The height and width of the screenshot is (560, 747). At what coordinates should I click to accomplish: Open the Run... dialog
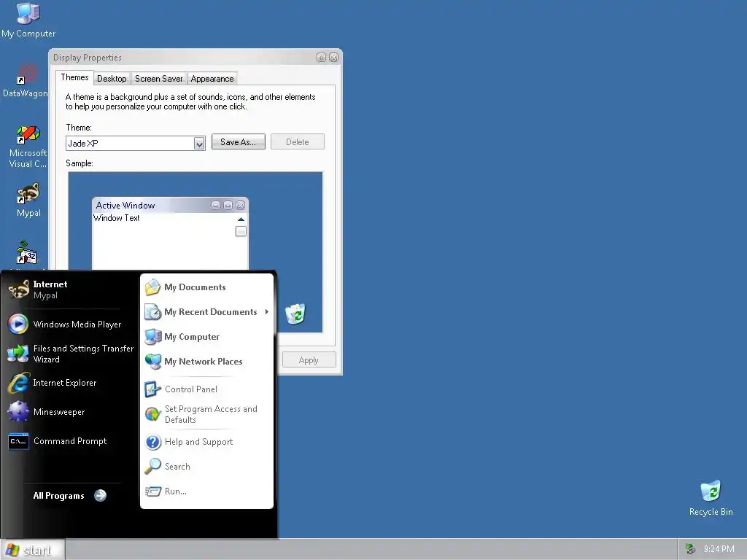pos(206,491)
